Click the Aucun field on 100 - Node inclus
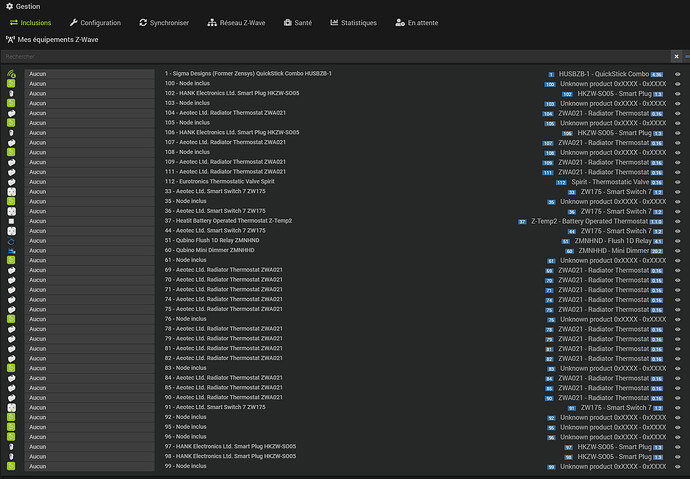Viewport: 690px width, 479px height. tap(89, 84)
